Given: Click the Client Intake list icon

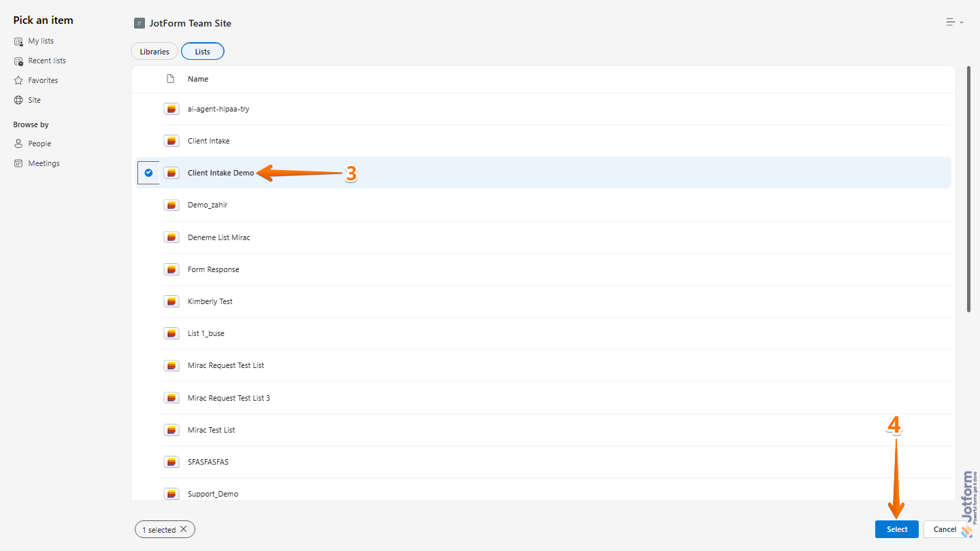Looking at the screenshot, I should (x=171, y=141).
